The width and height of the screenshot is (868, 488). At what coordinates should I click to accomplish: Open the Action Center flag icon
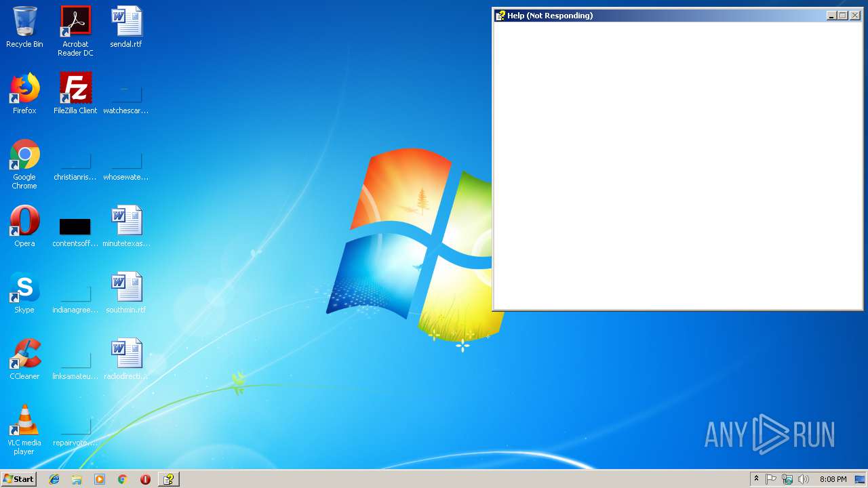771,479
